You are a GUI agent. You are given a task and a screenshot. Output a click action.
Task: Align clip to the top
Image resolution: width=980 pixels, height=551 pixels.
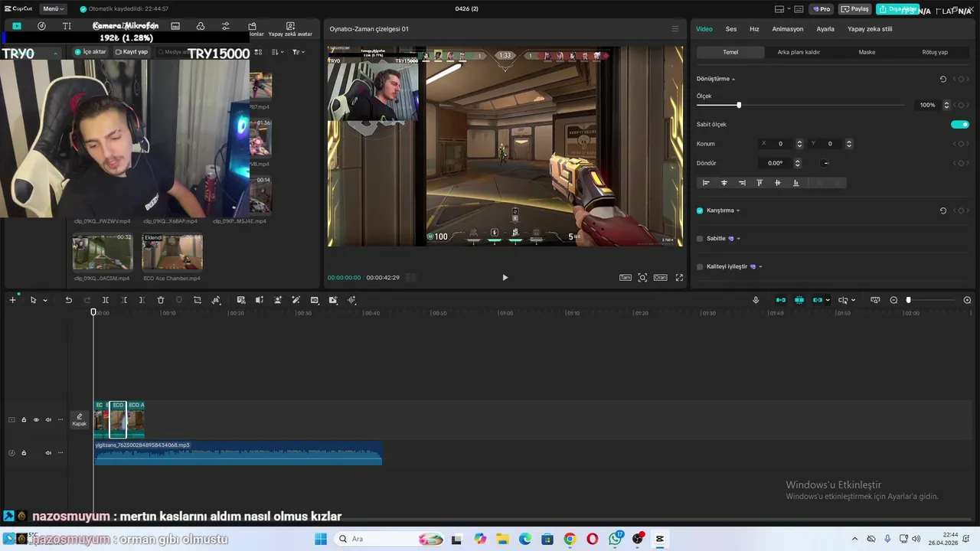click(x=759, y=183)
